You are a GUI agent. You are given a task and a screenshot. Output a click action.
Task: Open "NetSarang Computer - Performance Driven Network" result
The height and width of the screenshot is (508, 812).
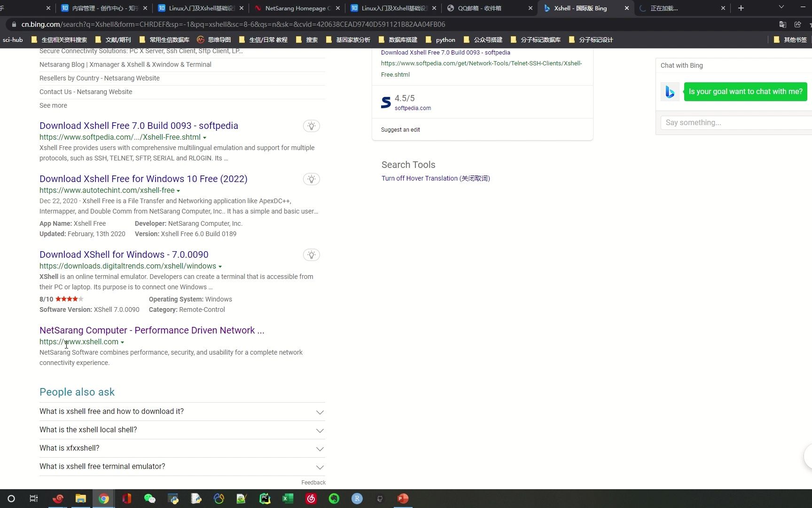click(x=152, y=330)
